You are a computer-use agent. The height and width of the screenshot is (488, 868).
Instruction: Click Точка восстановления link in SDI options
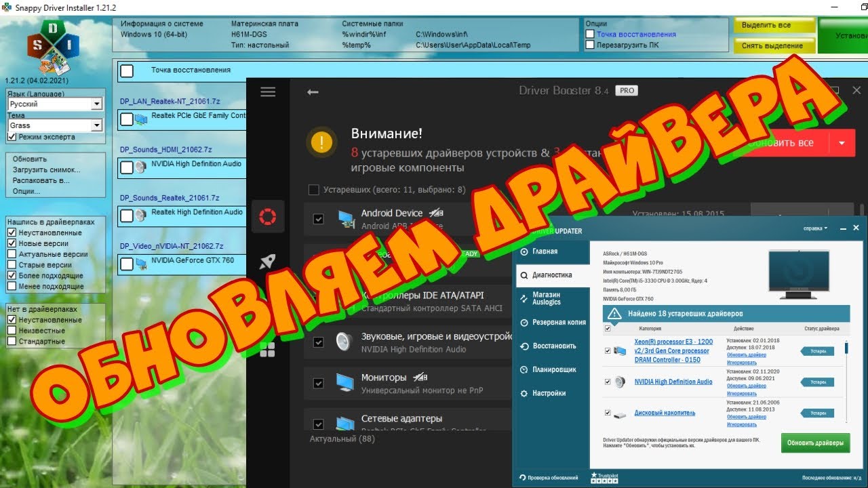[x=636, y=35]
